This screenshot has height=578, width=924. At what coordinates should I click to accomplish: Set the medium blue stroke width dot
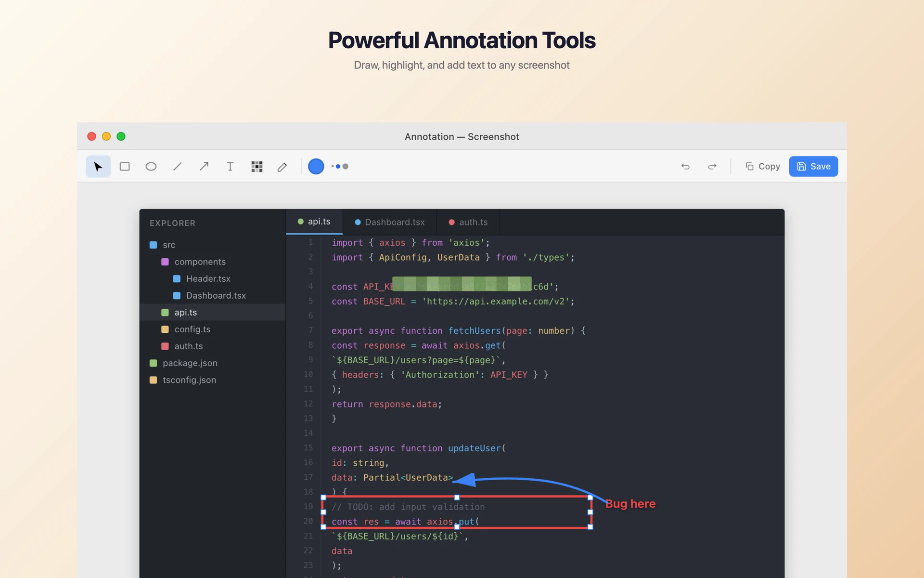(x=338, y=167)
